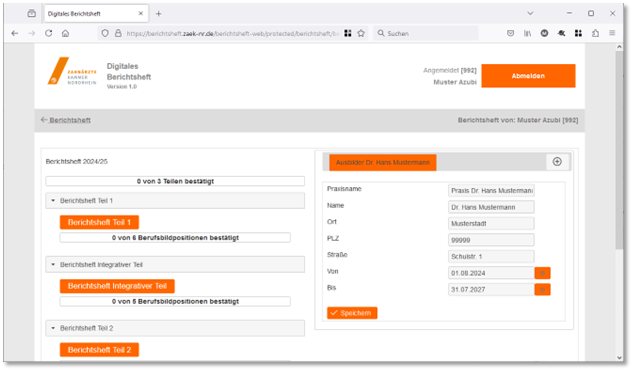Click the Ort field Musterstadt

click(491, 224)
